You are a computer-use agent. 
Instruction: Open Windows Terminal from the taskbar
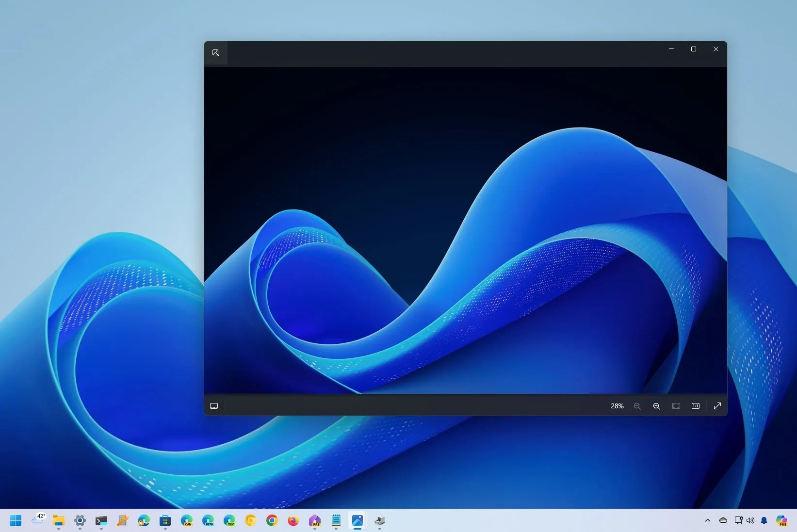point(101,521)
